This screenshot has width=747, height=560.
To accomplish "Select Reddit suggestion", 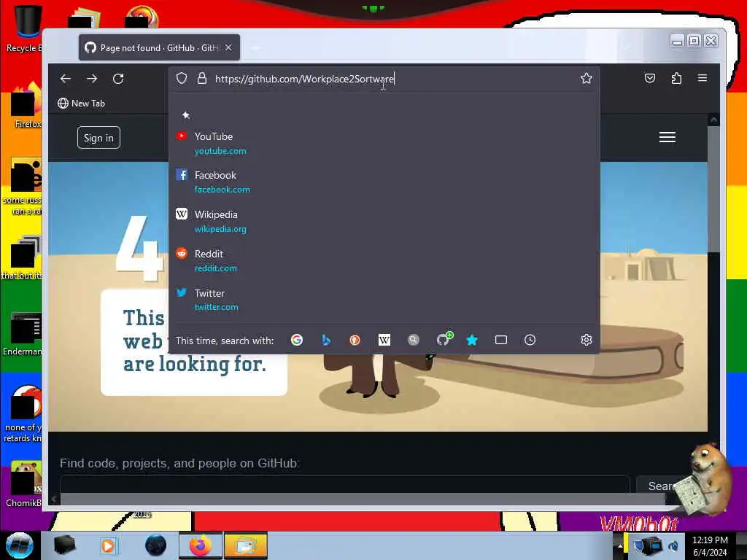I will click(x=384, y=260).
